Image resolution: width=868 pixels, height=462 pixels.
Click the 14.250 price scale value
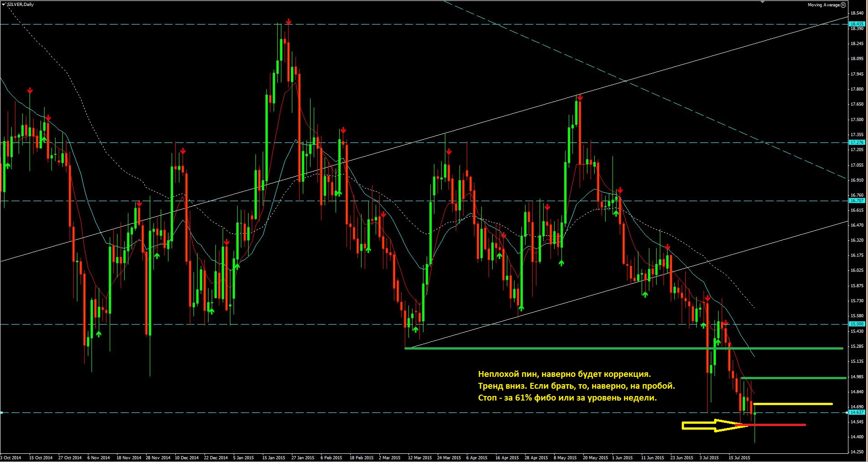[x=857, y=452]
